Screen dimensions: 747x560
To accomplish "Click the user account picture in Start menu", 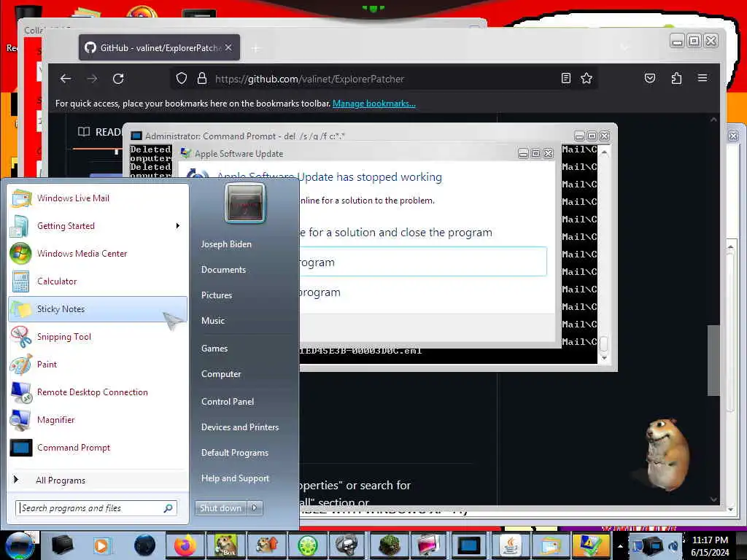I will (x=245, y=203).
